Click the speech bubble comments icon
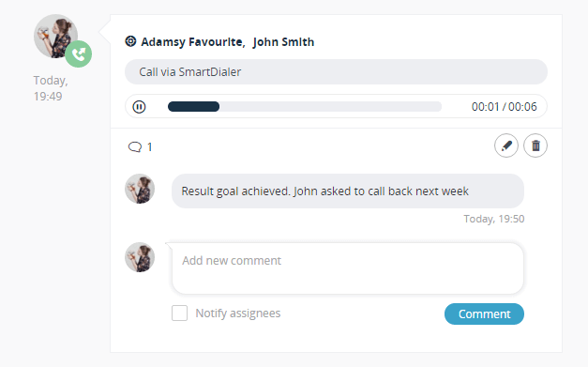The height and width of the screenshot is (367, 588). click(135, 146)
